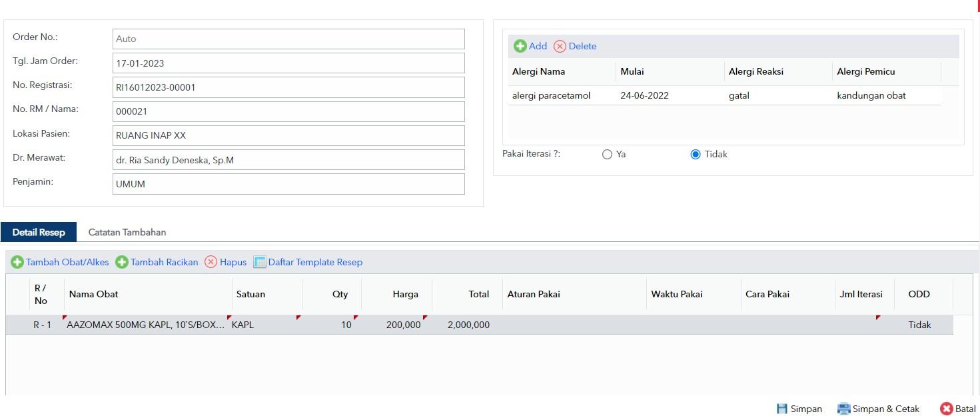Click the AAZOMAX 500MG KAPL medicine cell

click(146, 325)
